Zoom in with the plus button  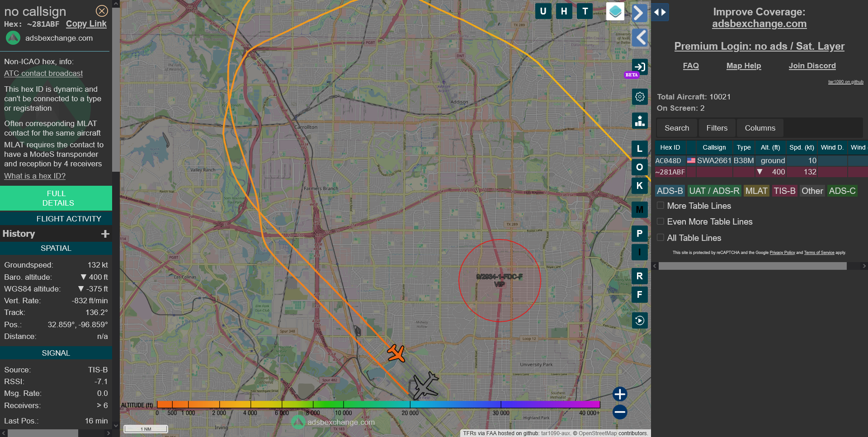pyautogui.click(x=620, y=394)
